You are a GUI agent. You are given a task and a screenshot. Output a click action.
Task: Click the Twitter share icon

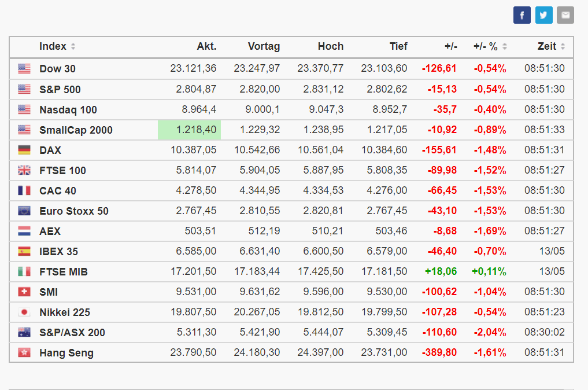tap(543, 15)
